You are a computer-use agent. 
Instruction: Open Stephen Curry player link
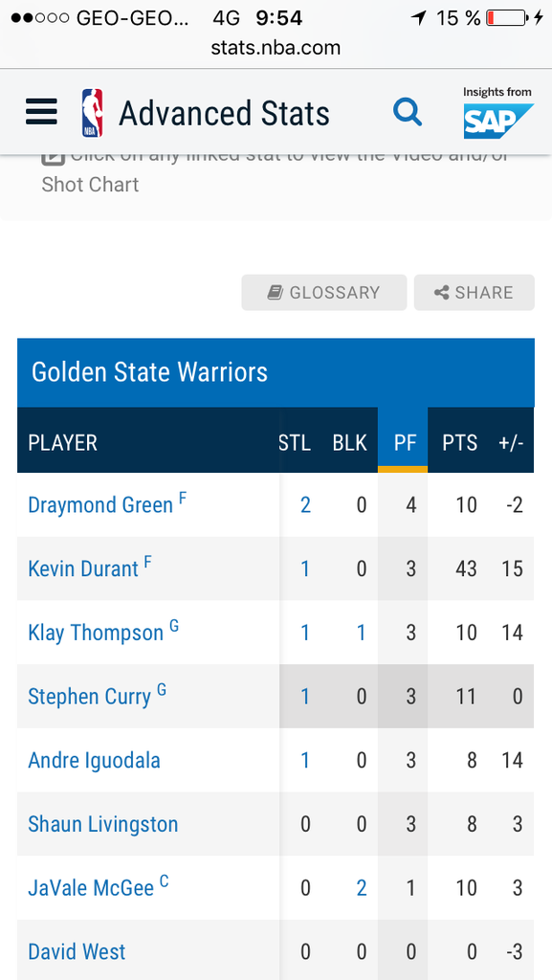pos(89,697)
